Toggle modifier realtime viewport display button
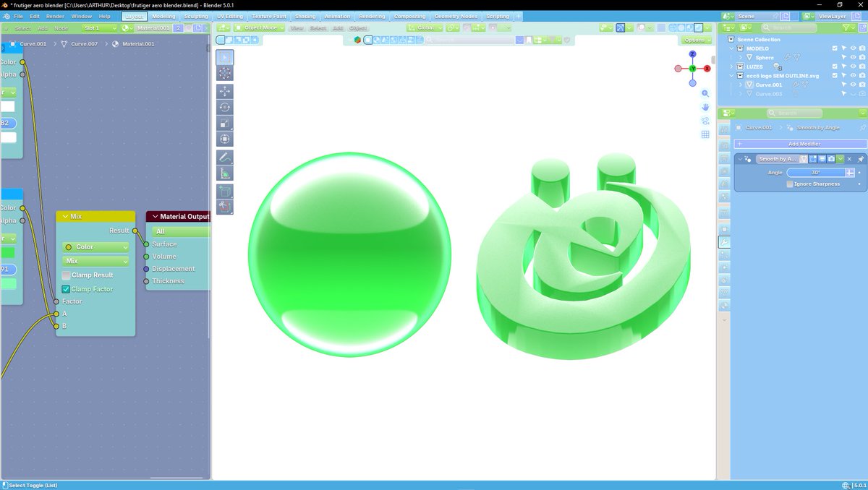This screenshot has width=868, height=490. 822,158
